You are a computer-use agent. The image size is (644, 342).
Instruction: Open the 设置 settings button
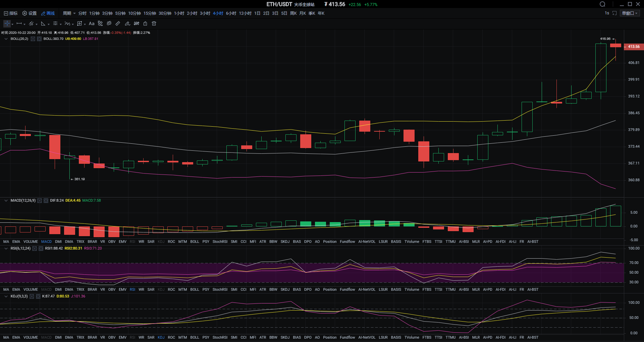pyautogui.click(x=30, y=13)
